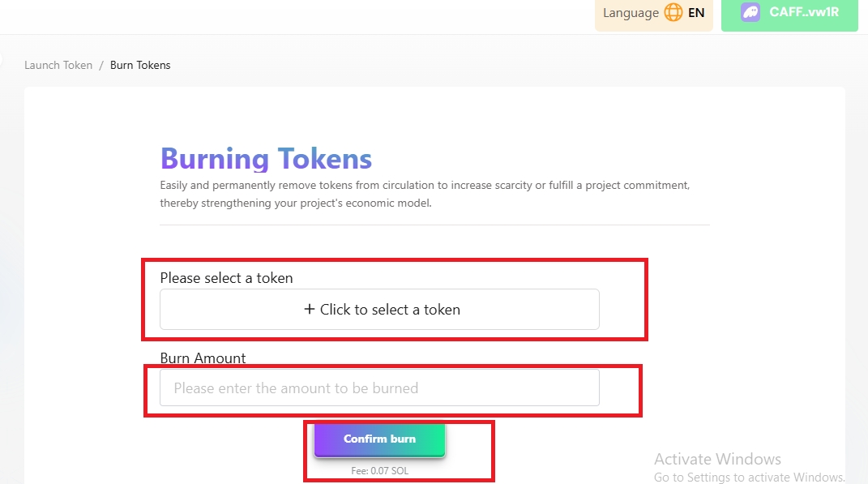The height and width of the screenshot is (484, 868).
Task: Click the plus icon in token selector
Action: [309, 309]
